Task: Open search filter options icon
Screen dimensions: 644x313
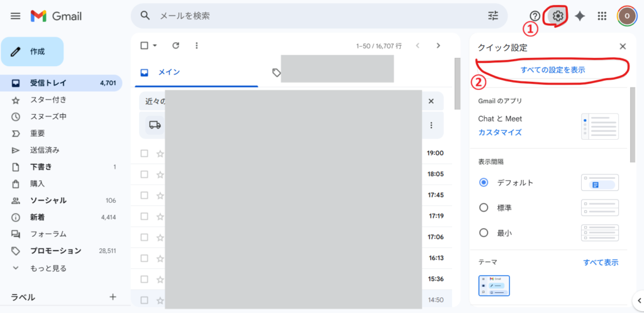Action: point(493,16)
